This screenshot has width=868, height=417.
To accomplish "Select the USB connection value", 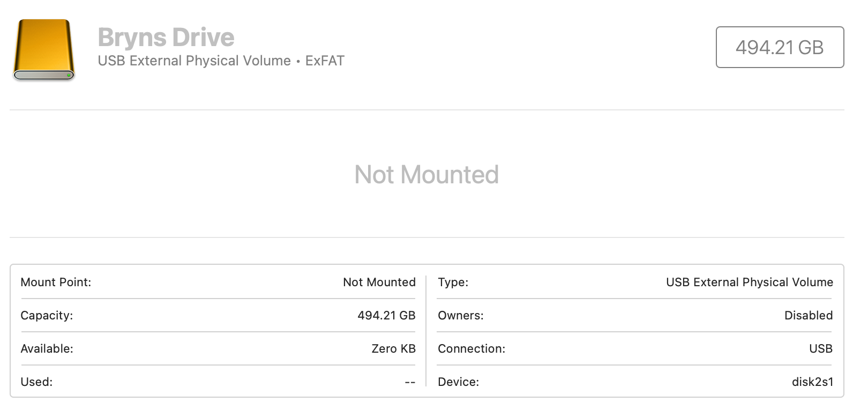I will tap(820, 349).
